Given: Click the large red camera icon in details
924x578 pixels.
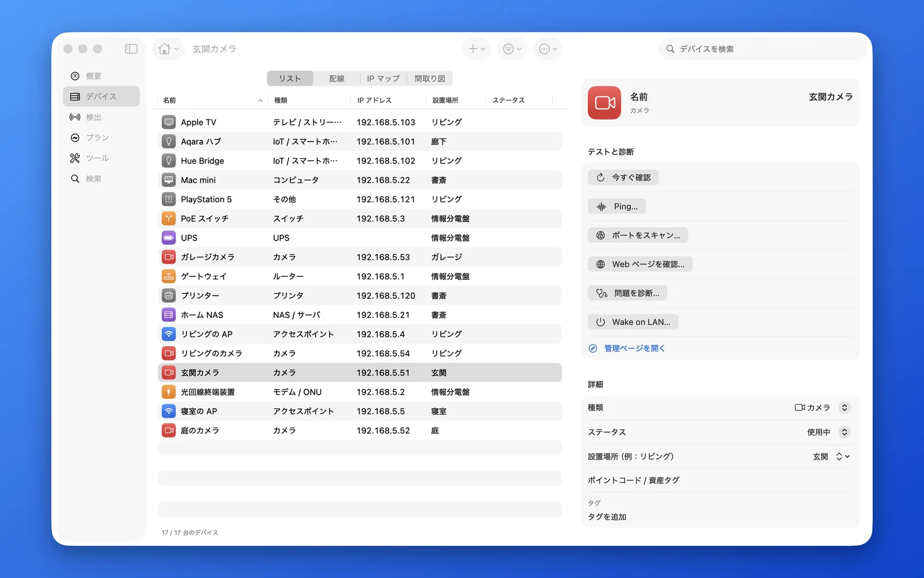Looking at the screenshot, I should (x=605, y=103).
